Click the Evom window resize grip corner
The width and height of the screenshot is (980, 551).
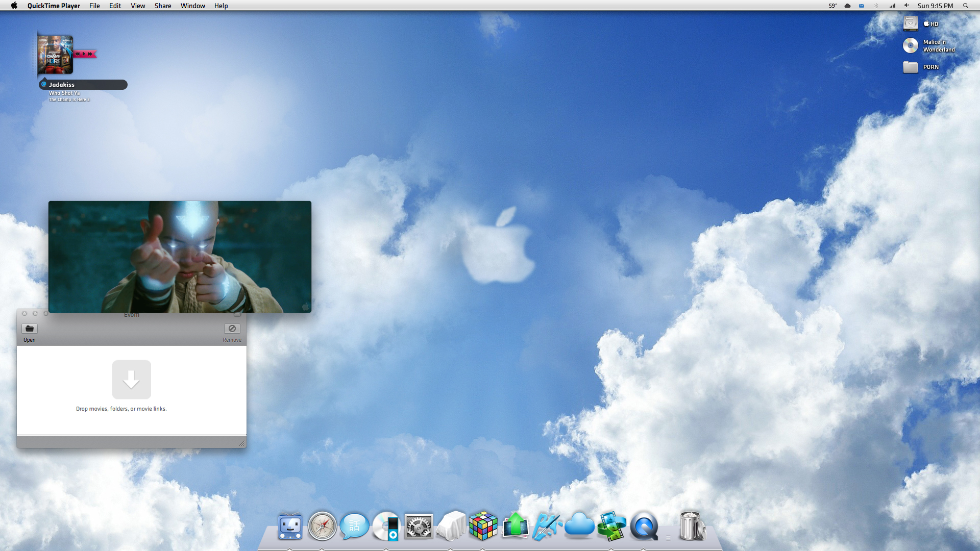point(242,443)
